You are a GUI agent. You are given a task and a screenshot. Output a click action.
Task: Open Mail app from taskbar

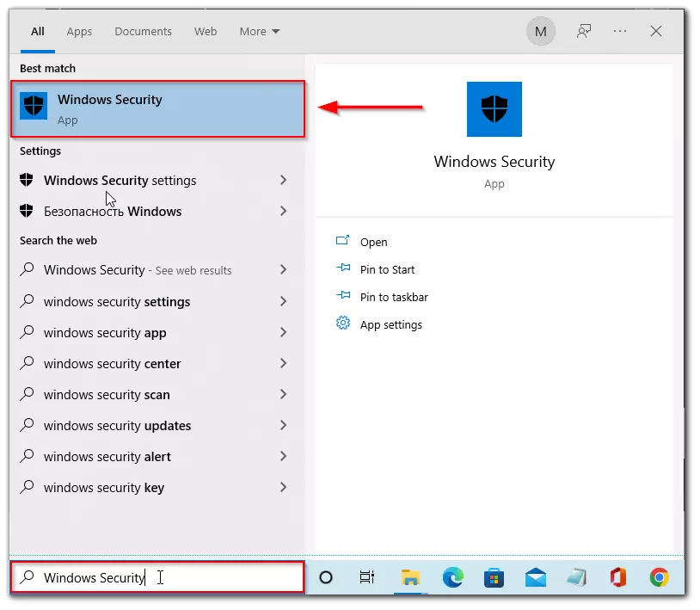point(535,577)
